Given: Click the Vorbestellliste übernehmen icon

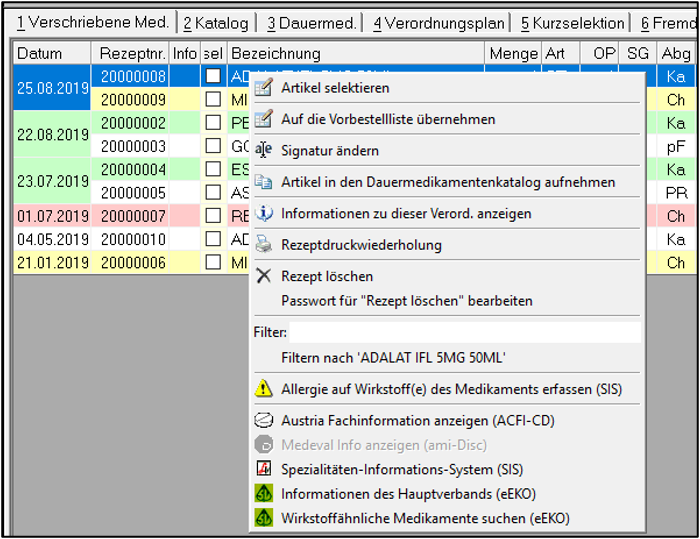Looking at the screenshot, I should (263, 119).
